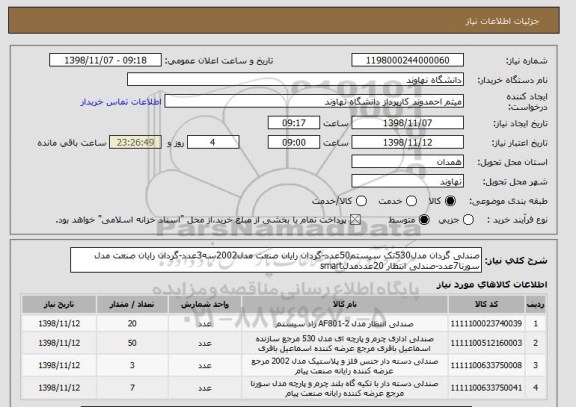
Task: Click the validity time field 09:00
Action: pos(294,142)
